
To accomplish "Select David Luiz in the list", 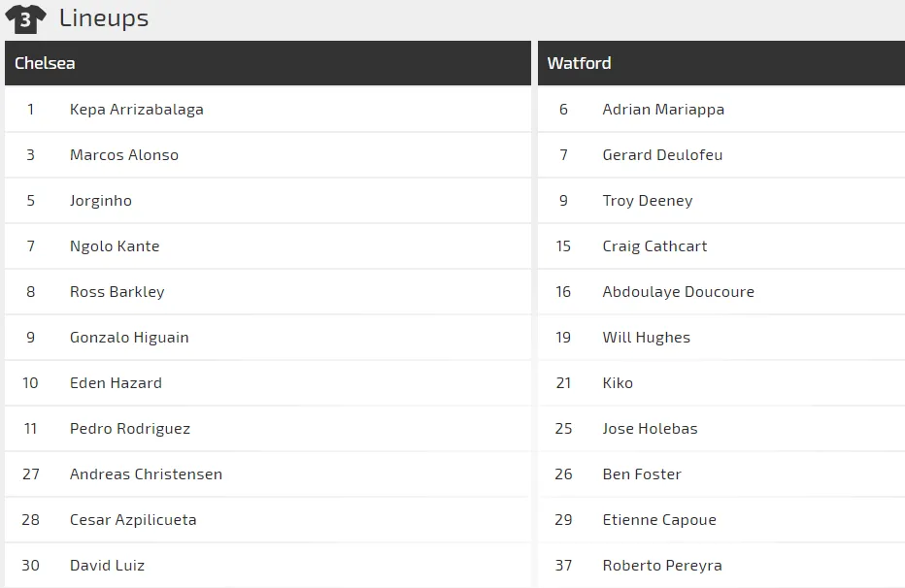I will pyautogui.click(x=107, y=566).
